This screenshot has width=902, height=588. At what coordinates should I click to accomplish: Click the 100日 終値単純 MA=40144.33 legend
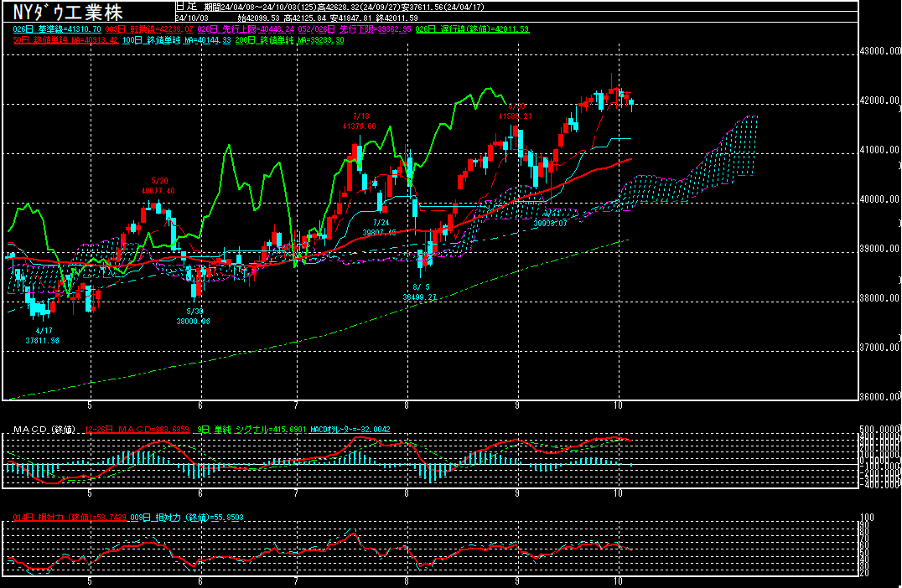pyautogui.click(x=177, y=40)
